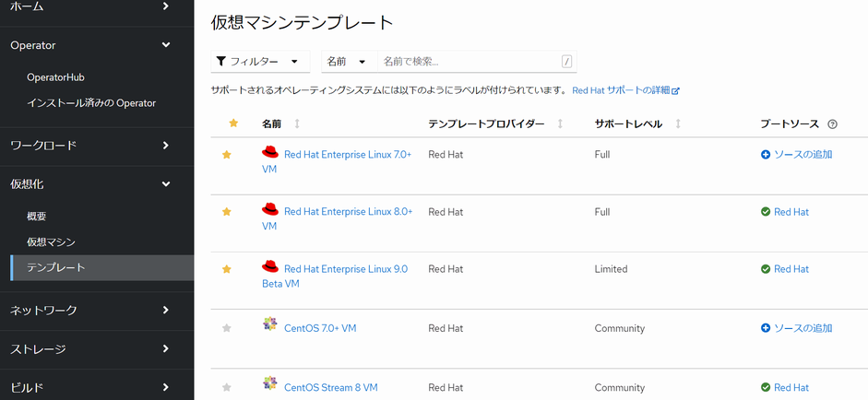
Task: Expand the ネットワーク navigation section
Action: 97,311
